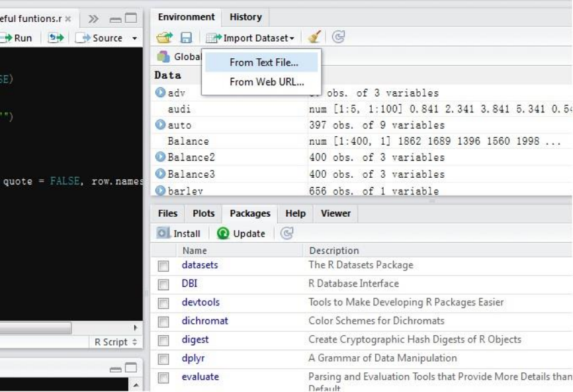Open the R Script file type selector

click(116, 342)
